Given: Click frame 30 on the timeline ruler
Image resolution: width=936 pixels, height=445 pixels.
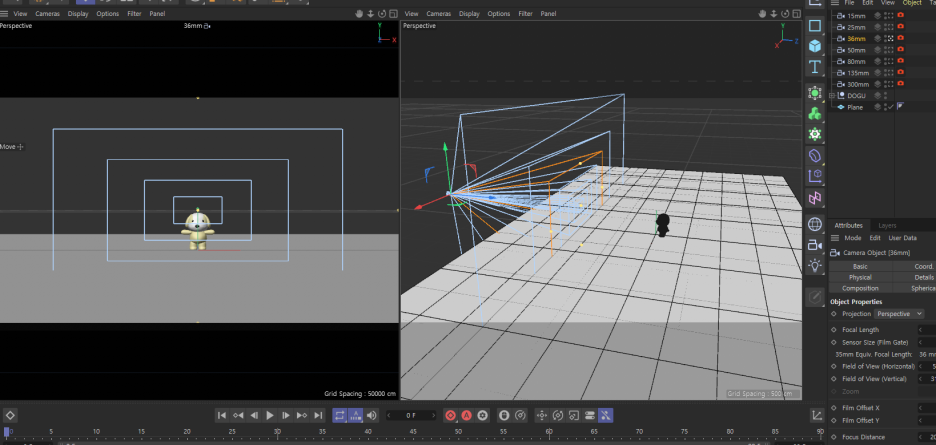Looking at the screenshot, I should coord(278,431).
